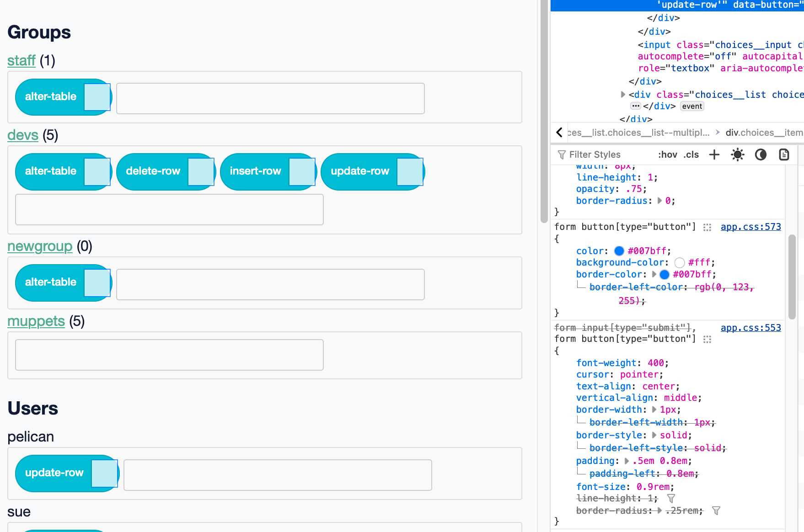Click selector highlighter icon beside app.css:573
The image size is (804, 532).
coord(707,227)
